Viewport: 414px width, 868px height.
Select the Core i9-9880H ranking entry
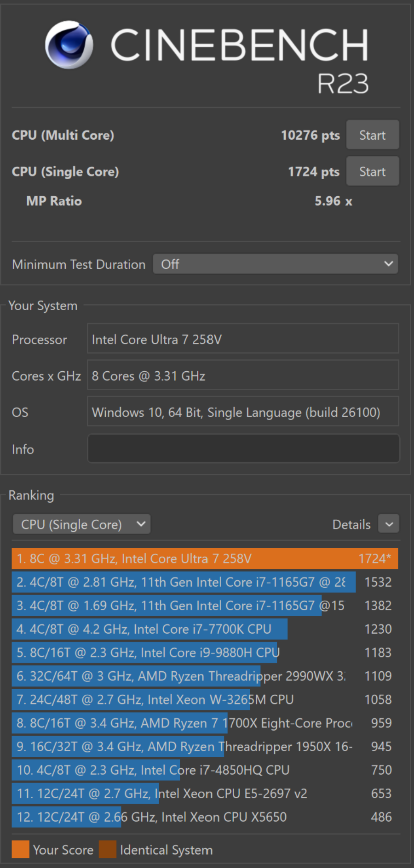(205, 652)
